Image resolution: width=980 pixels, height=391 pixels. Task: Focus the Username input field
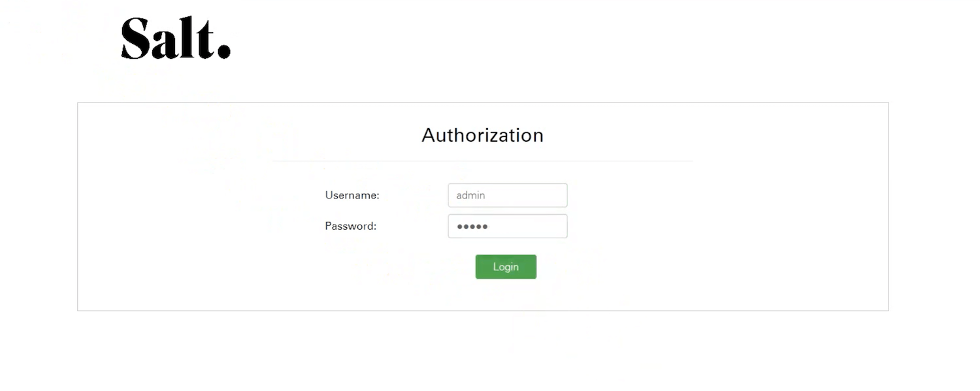coord(507,195)
